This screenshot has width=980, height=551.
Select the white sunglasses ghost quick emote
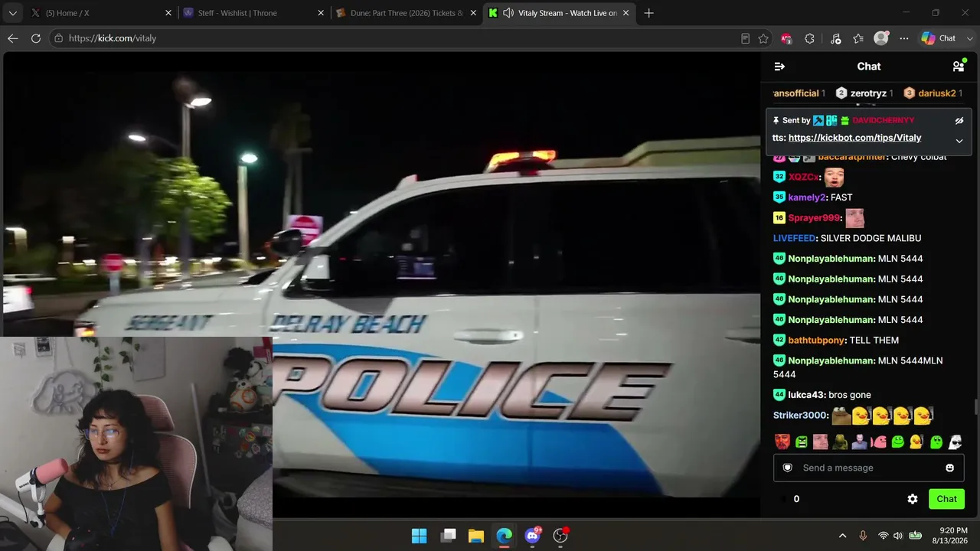tap(955, 442)
